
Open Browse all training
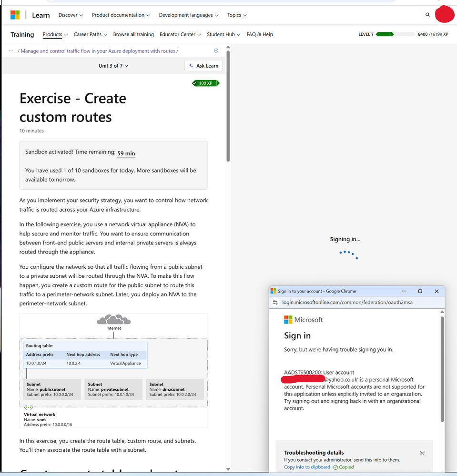tap(133, 34)
